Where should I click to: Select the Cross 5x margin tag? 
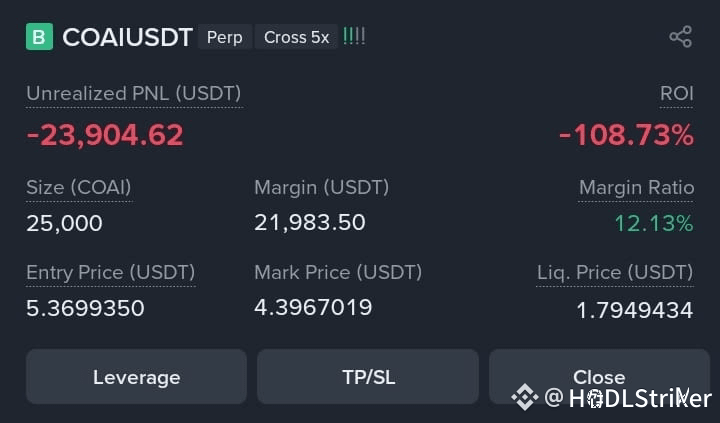pyautogui.click(x=296, y=37)
